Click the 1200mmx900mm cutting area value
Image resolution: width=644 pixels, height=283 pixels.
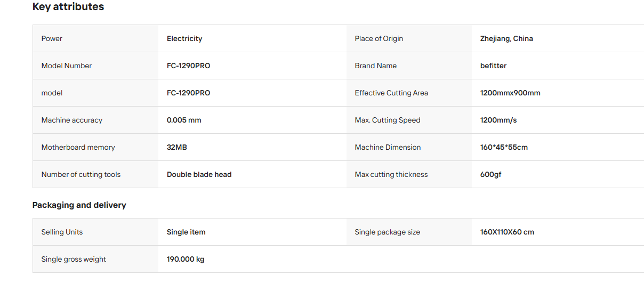[510, 93]
